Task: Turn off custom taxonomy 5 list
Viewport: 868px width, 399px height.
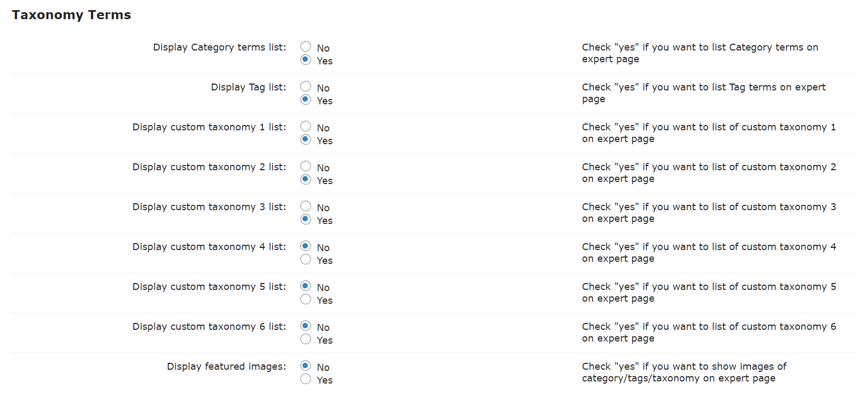Action: point(306,286)
